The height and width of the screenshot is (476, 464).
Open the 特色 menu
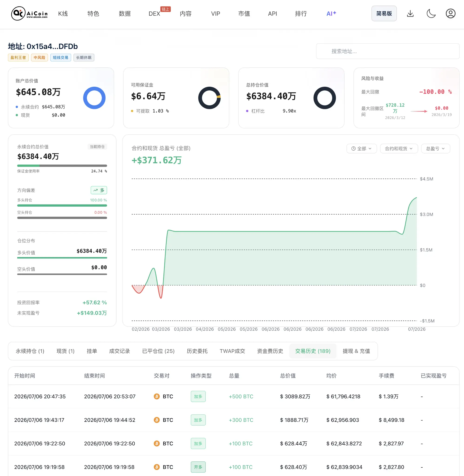coord(93,14)
